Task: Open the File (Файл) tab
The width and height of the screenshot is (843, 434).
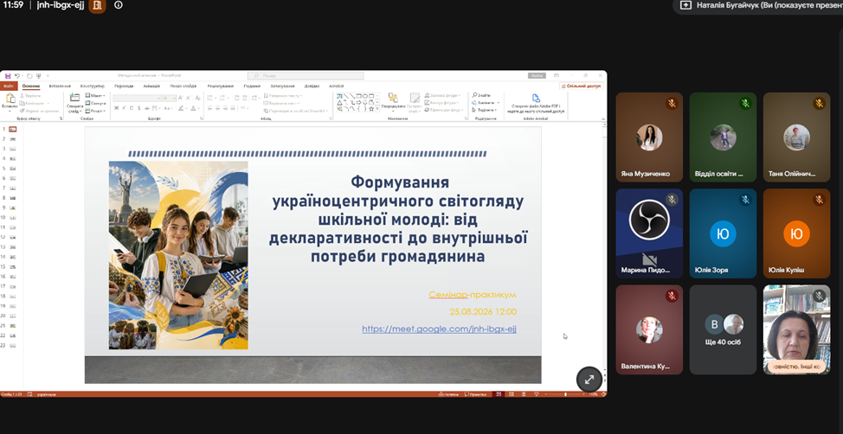Action: (9, 86)
